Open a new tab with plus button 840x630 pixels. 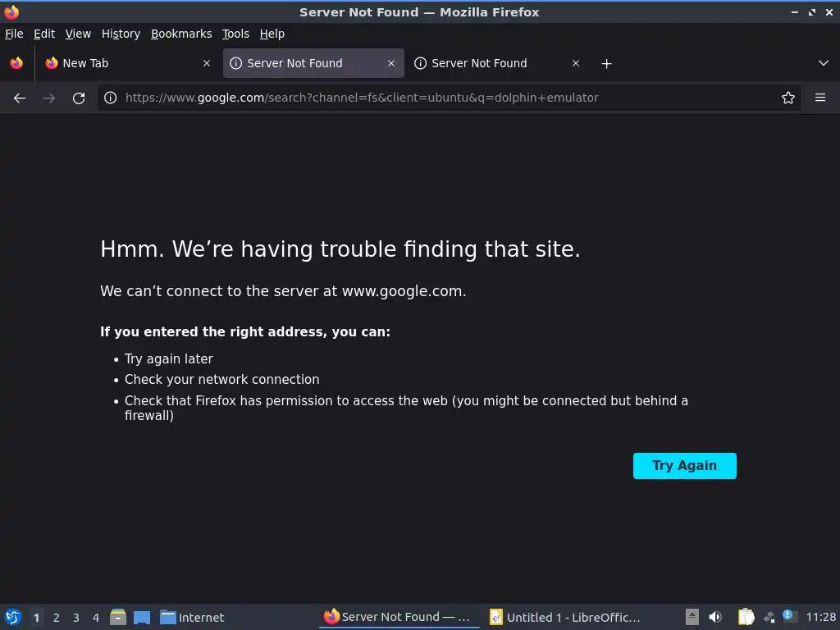[606, 64]
